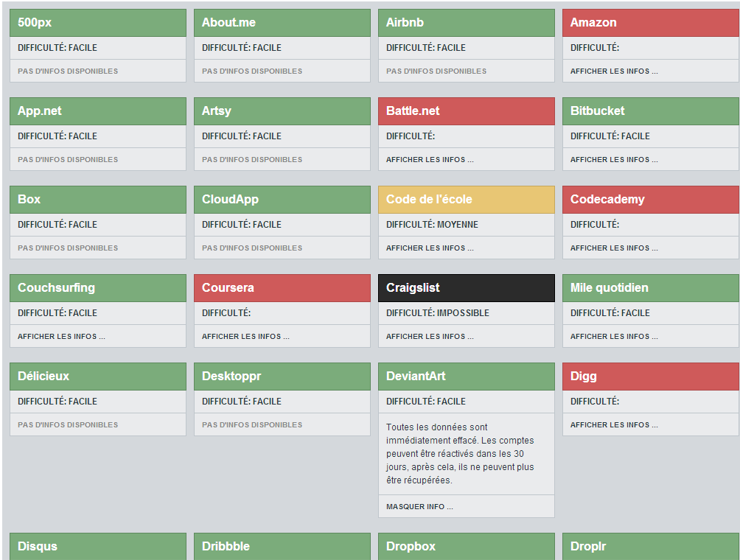Image resolution: width=740 pixels, height=560 pixels.
Task: Click "DIFFICULTÉ: MOYENNE" on Code de l'école card
Action: tap(432, 225)
